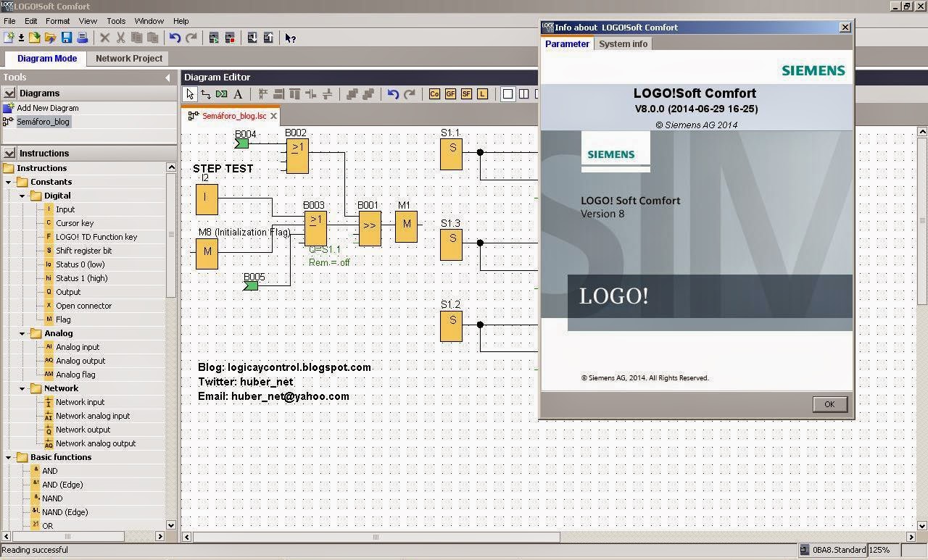Open the Edit menu
Image resolution: width=928 pixels, height=560 pixels.
click(31, 21)
